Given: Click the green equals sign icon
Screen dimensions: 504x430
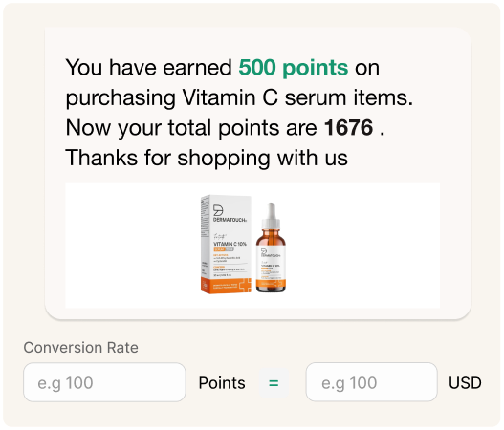Looking at the screenshot, I should click(x=274, y=383).
